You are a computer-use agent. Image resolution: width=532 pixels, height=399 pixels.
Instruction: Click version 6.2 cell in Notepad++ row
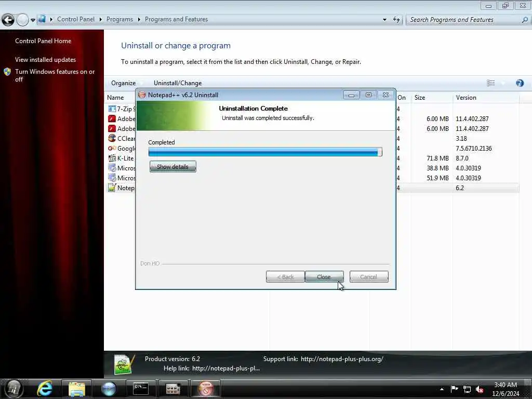[x=460, y=188]
